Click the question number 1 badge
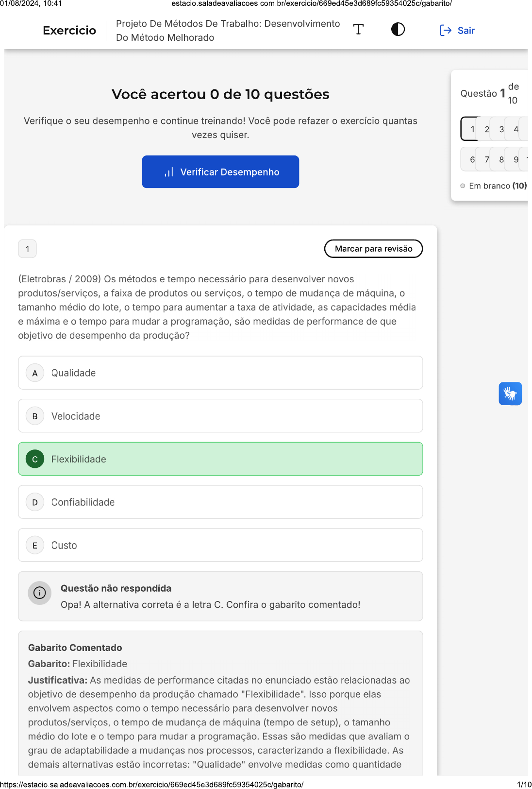Screen dimensions: 532x789 [x=28, y=249]
